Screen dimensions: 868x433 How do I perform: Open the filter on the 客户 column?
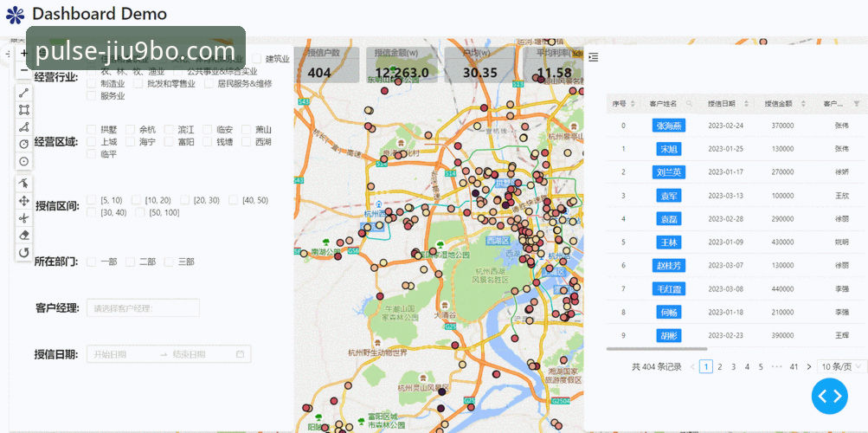[x=857, y=104]
